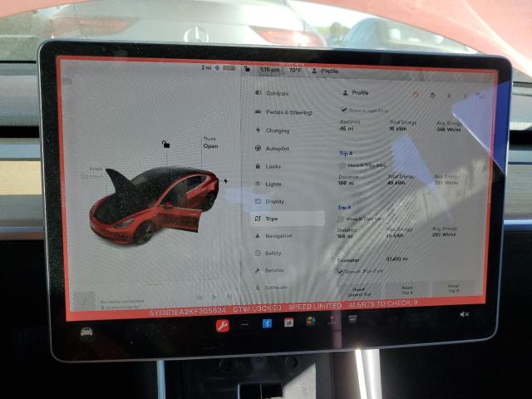
Task: Tap the HomeLink house icon in the panel header
Action: point(432,96)
